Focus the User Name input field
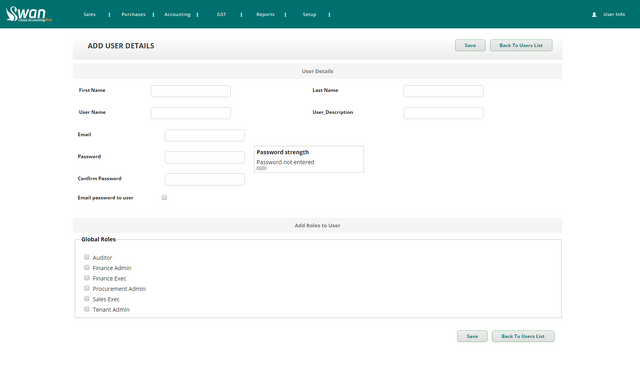The image size is (640, 368). [191, 113]
